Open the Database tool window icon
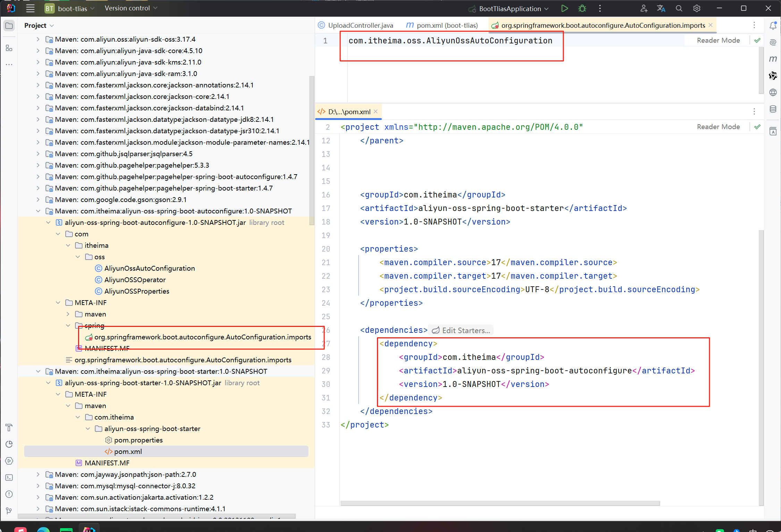The height and width of the screenshot is (532, 781). click(x=773, y=109)
